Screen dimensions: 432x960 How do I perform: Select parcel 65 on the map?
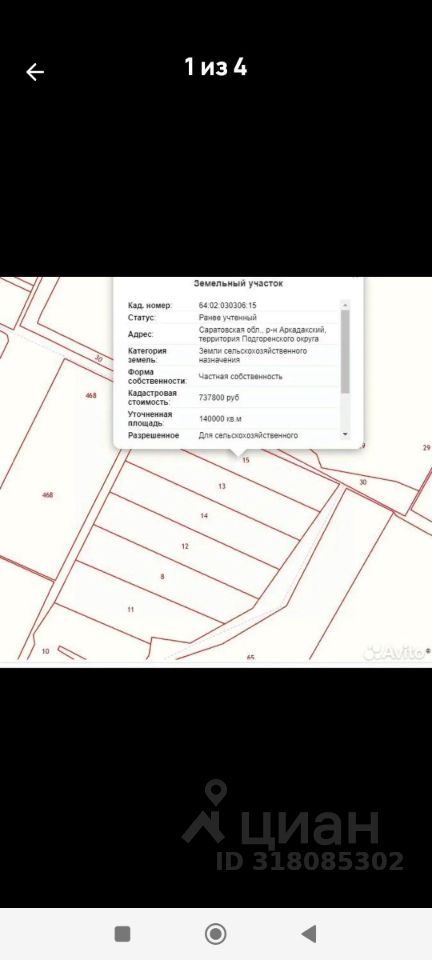pyautogui.click(x=250, y=657)
